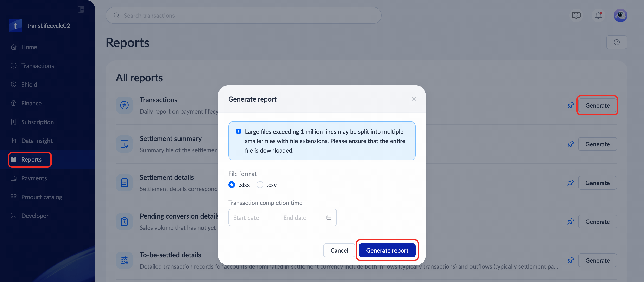Click the help question mark button
Viewport: 644px width, 282px height.
617,42
